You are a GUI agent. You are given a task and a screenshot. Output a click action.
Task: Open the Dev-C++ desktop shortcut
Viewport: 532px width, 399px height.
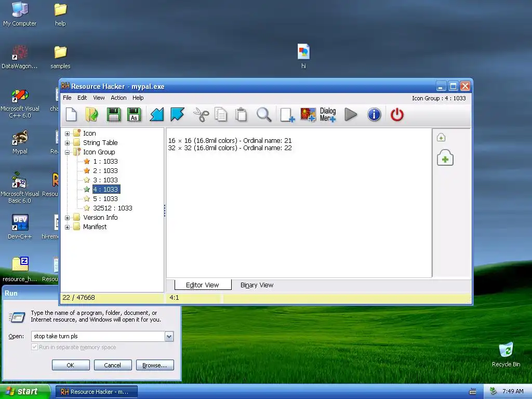point(20,227)
